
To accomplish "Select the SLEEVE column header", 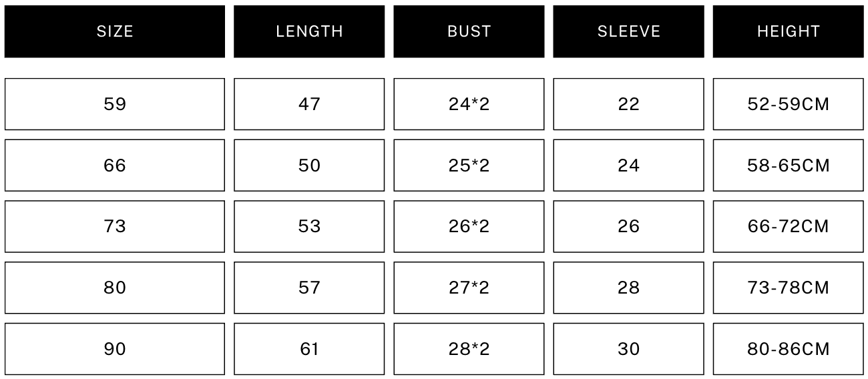I will click(628, 31).
